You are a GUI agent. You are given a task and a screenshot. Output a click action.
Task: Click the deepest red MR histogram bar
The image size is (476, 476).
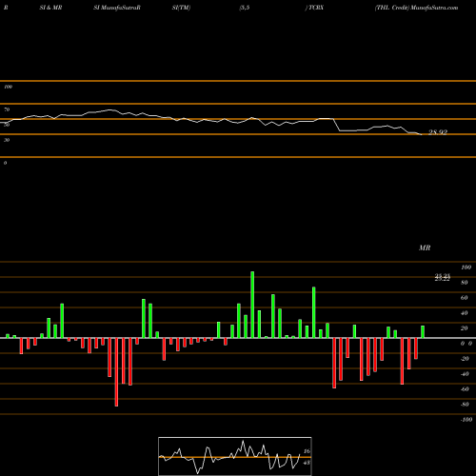pyautogui.click(x=116, y=372)
